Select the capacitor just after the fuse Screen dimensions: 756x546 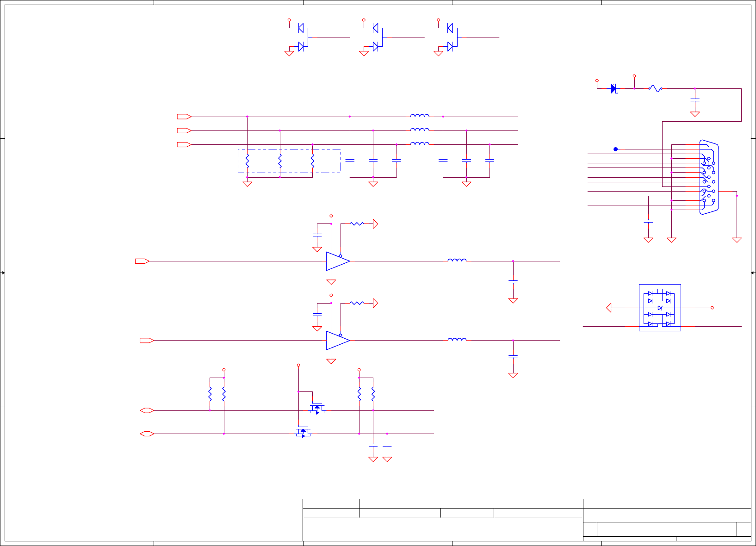click(x=695, y=100)
